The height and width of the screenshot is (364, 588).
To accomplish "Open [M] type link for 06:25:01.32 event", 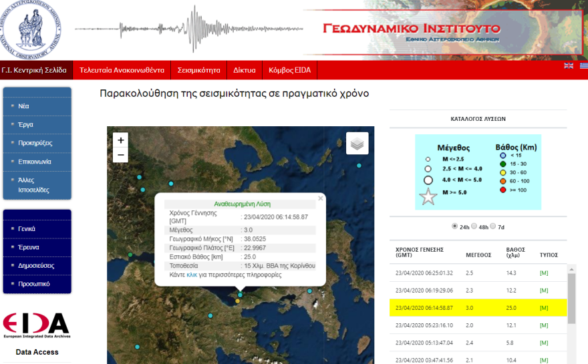I will tap(544, 273).
